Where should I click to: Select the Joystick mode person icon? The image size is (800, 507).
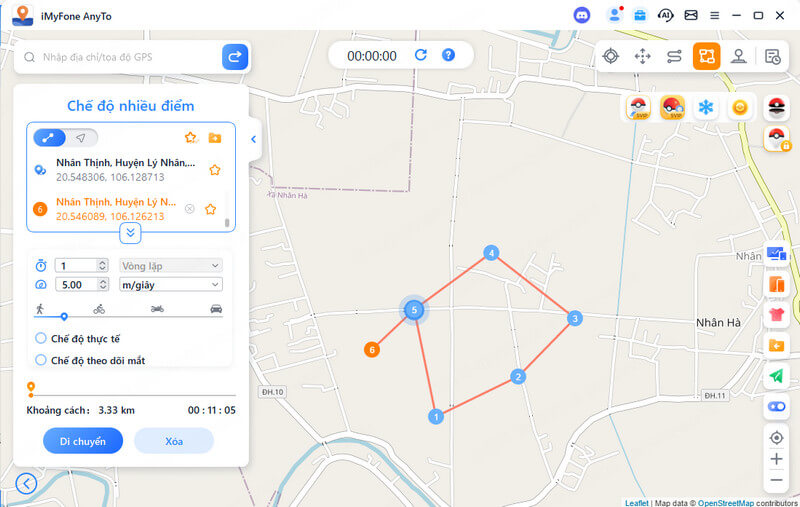point(738,56)
